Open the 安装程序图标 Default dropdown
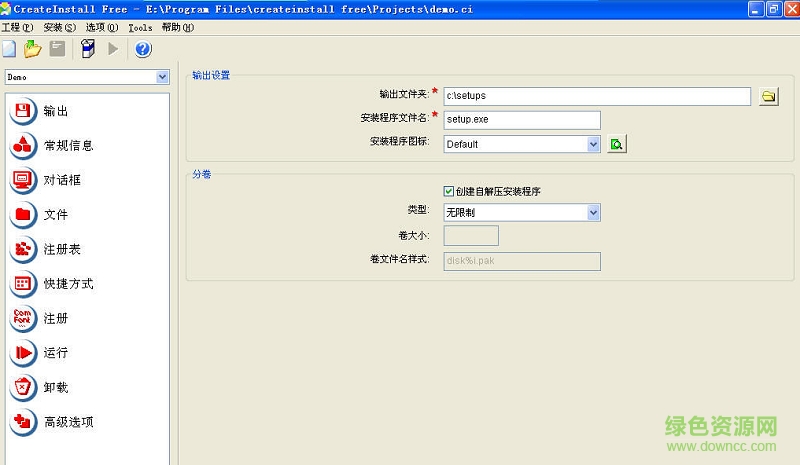The image size is (800, 465). pos(593,144)
